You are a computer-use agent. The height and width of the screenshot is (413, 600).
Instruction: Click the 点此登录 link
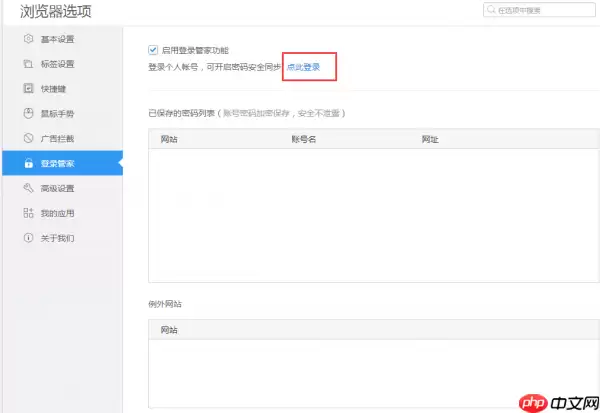(x=303, y=67)
